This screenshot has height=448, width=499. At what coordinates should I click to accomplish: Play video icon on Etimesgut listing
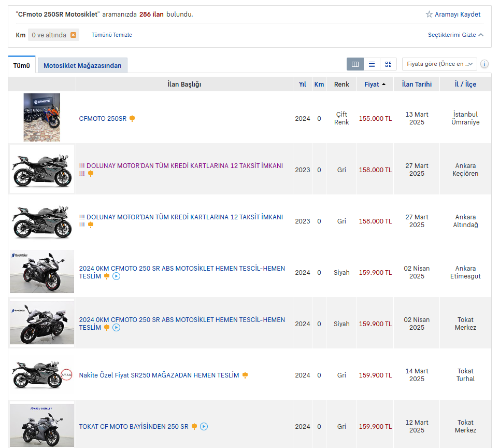click(x=117, y=276)
